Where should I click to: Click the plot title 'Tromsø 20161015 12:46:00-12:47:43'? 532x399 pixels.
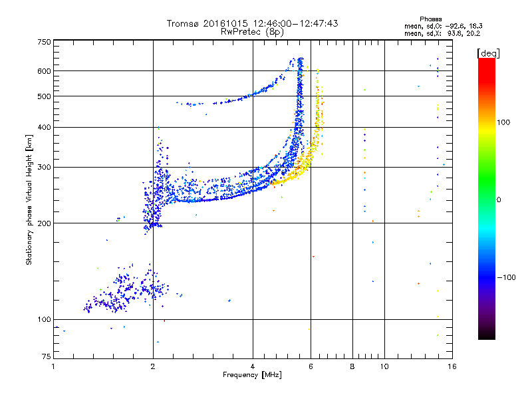(x=253, y=23)
